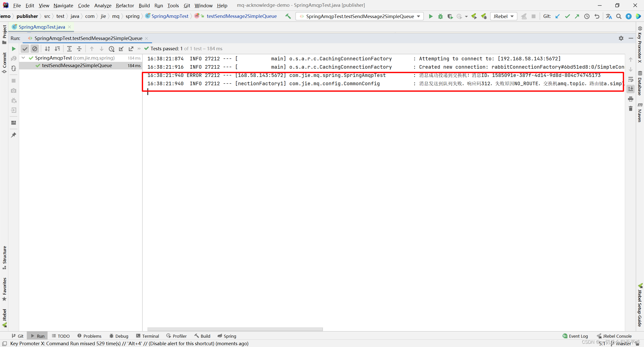This screenshot has height=347, width=644.
Task: Sort tests alphabetically
Action: click(47, 49)
